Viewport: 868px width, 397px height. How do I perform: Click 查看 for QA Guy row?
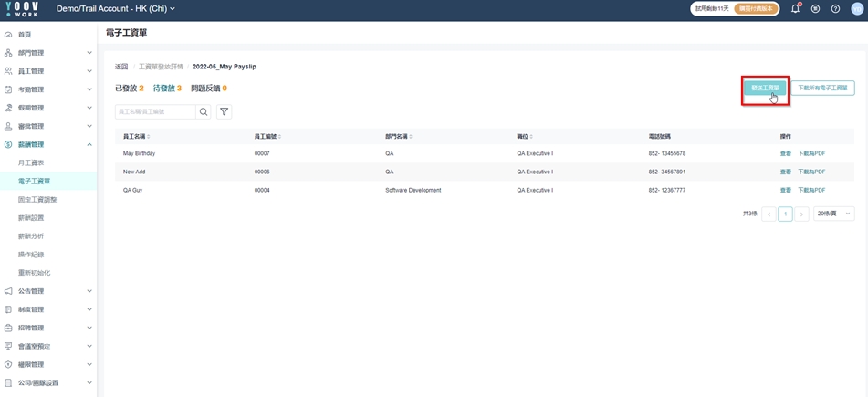click(785, 190)
